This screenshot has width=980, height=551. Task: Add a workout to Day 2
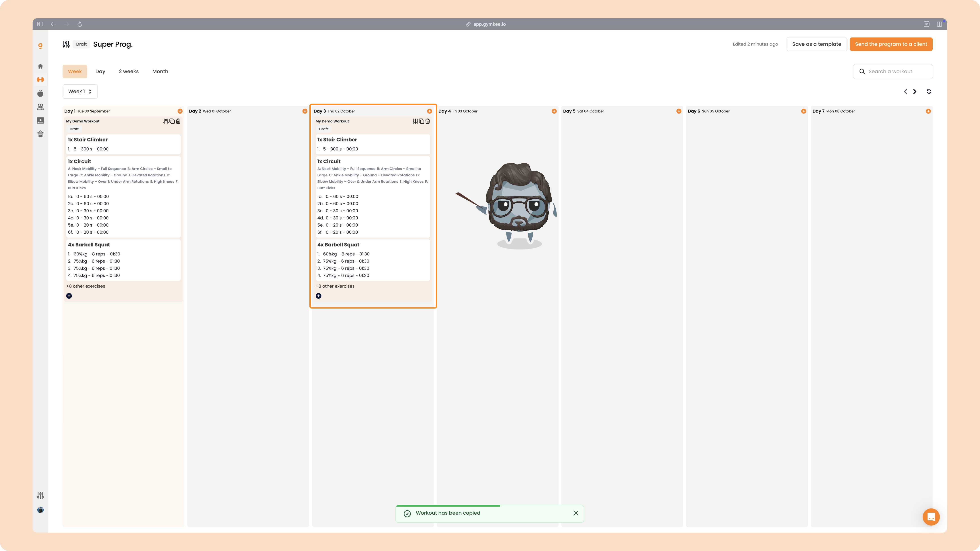coord(305,111)
